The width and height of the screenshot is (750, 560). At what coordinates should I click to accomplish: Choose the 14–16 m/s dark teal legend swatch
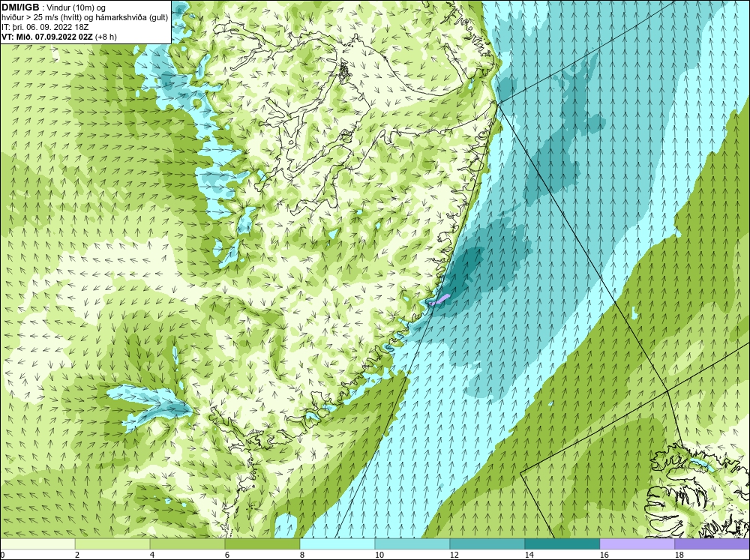(562, 544)
